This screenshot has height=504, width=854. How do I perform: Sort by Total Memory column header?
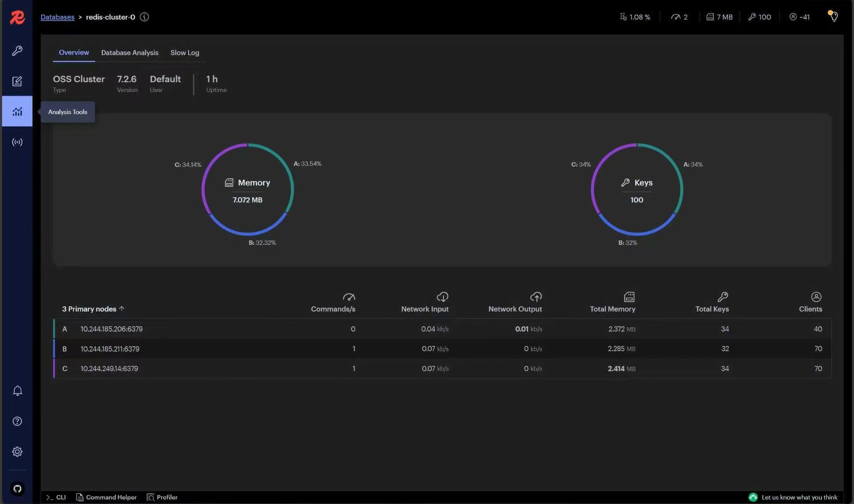(x=612, y=309)
